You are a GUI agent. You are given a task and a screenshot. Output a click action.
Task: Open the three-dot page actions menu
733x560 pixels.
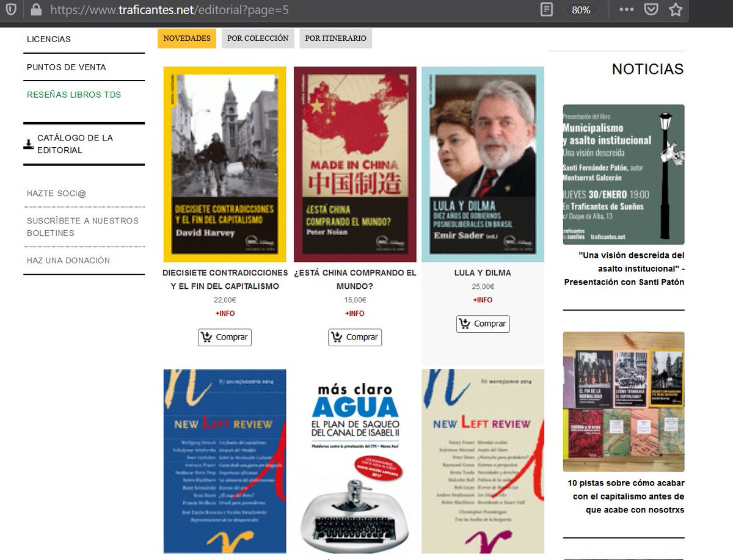[626, 10]
